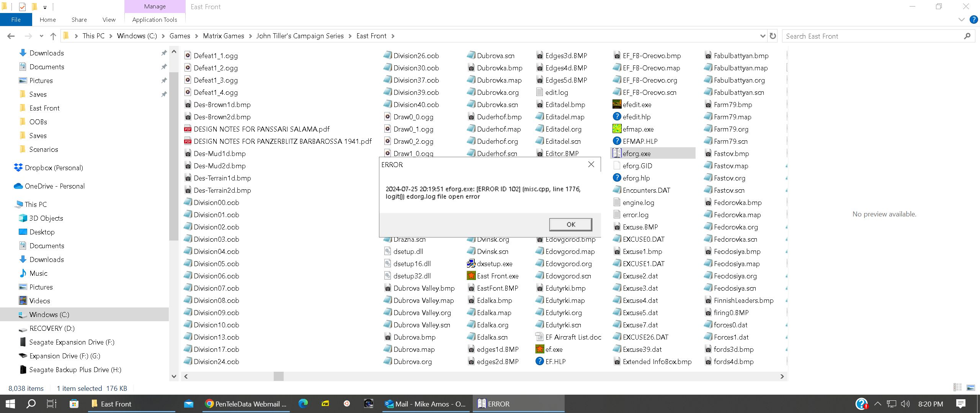The height and width of the screenshot is (413, 980).
Task: Switch to Details view layout
Action: pyautogui.click(x=958, y=388)
